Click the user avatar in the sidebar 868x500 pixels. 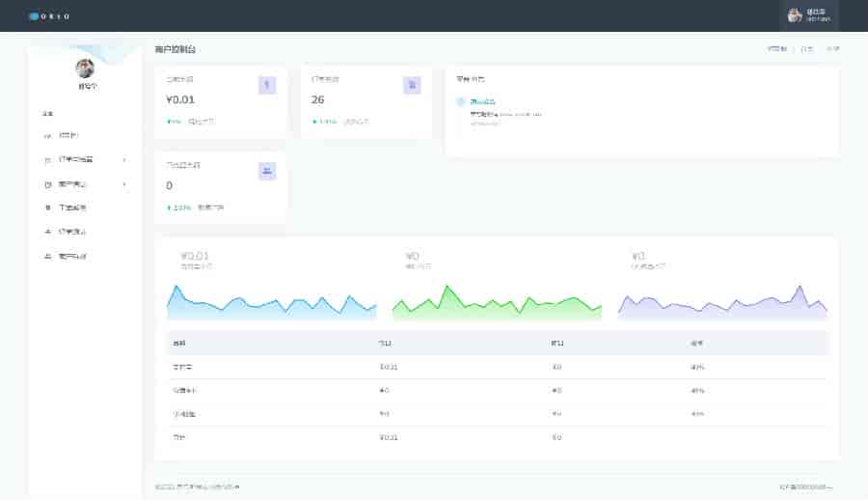(x=86, y=69)
